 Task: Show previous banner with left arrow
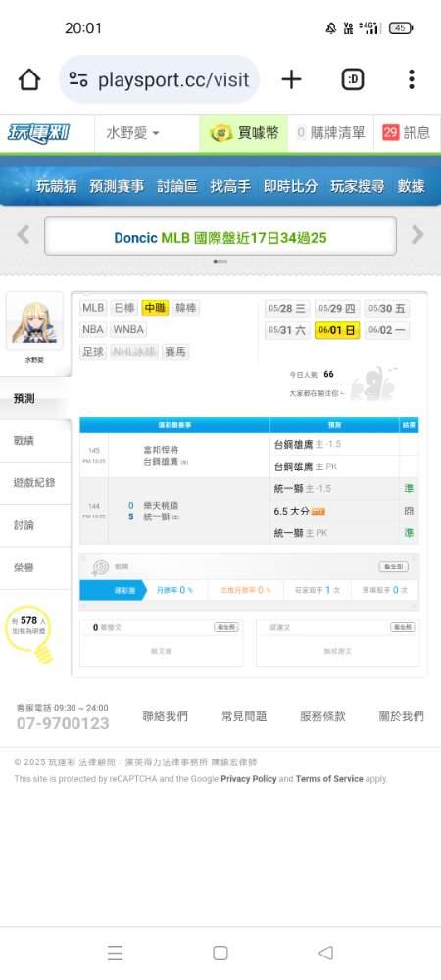tap(24, 235)
